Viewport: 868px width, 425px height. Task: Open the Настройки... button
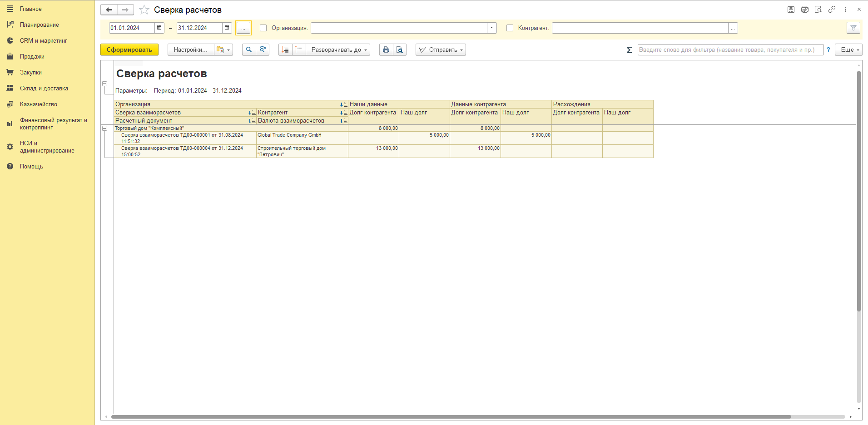[x=191, y=49]
